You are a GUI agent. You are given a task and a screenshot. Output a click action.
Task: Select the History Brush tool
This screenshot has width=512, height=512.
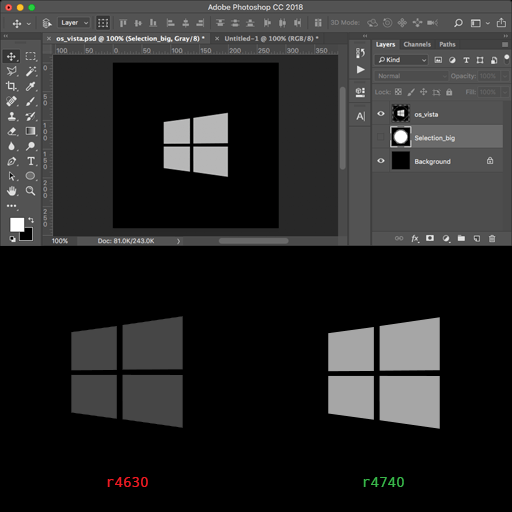click(x=31, y=116)
